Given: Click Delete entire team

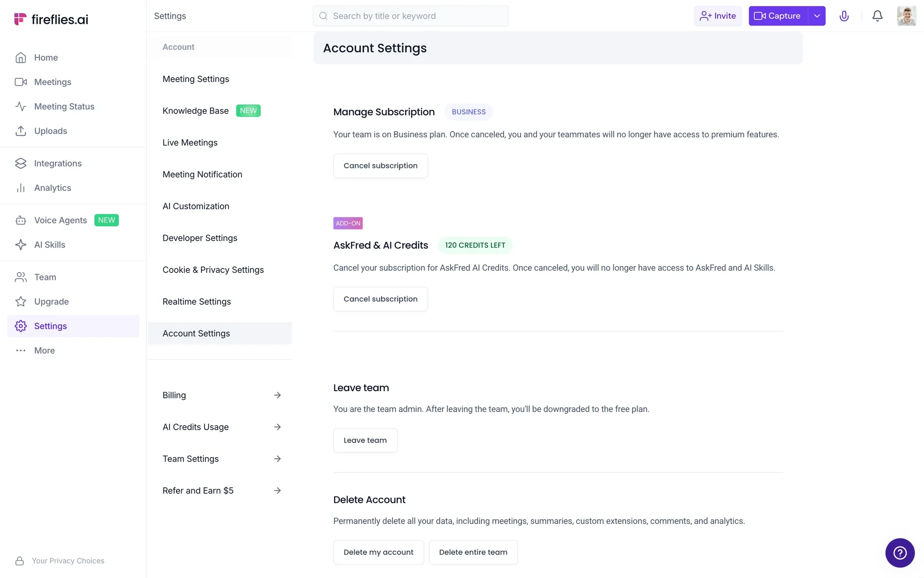Looking at the screenshot, I should (x=473, y=552).
